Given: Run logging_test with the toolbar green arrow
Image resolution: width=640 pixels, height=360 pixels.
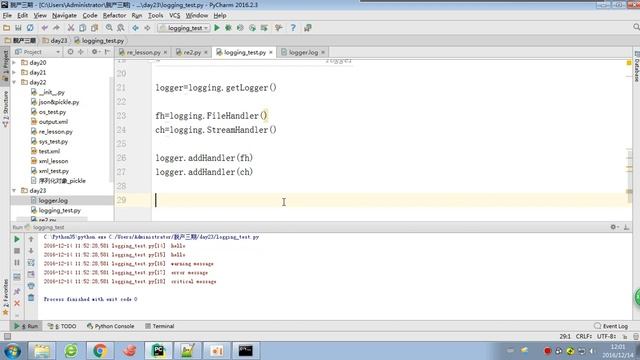Looking at the screenshot, I should pos(217,28).
